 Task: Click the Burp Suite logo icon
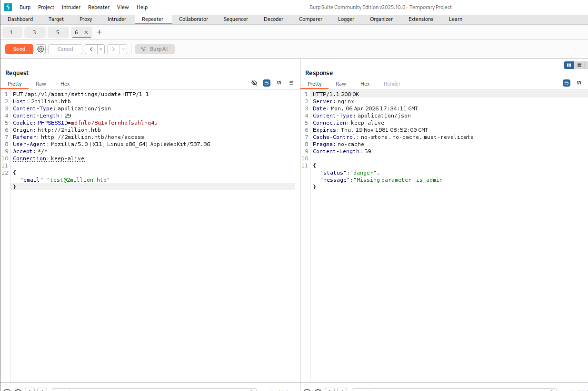tap(8, 7)
